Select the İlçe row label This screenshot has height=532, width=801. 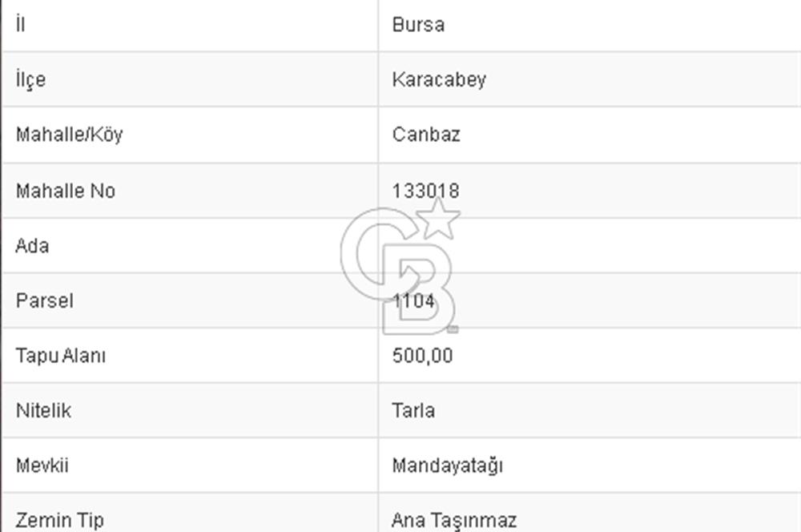30,80
